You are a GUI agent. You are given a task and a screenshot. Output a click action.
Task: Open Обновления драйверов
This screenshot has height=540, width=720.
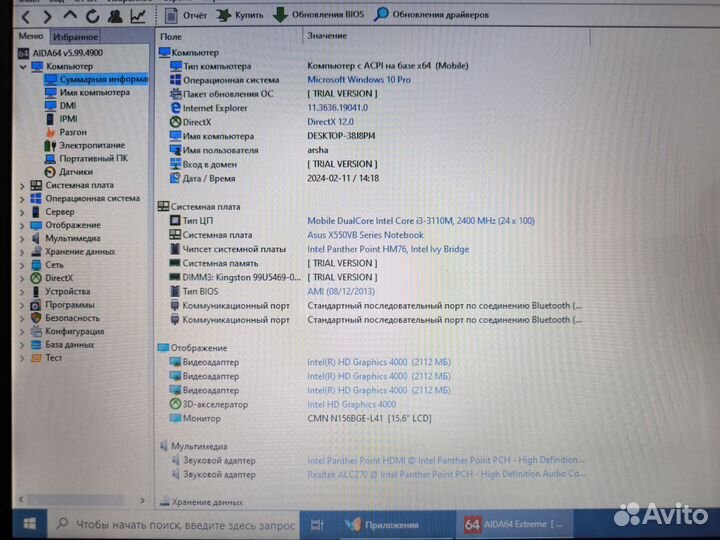click(432, 15)
